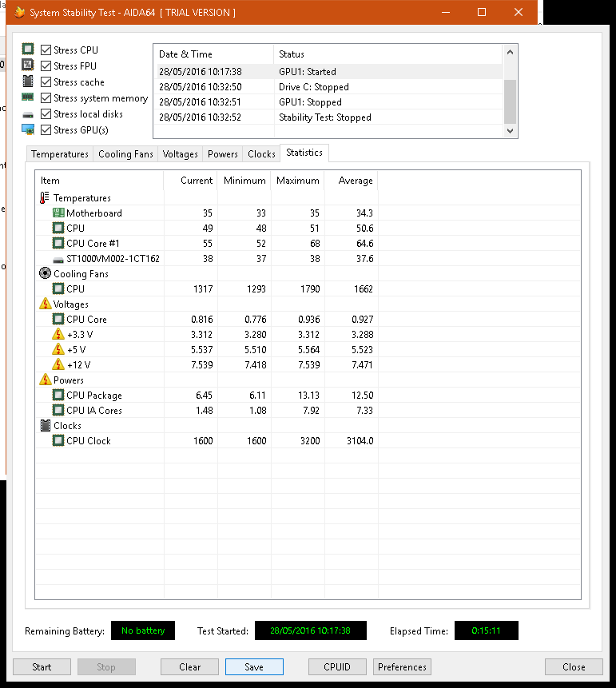Click the hard drive icon of ST1000VM002-1CT162
Screen dimensions: 616x688
(58, 260)
